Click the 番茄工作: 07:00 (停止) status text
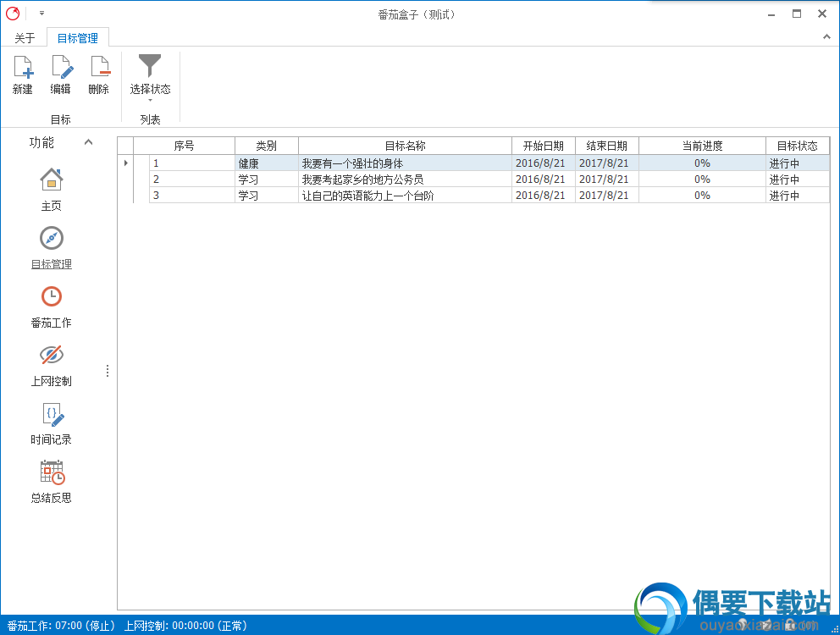The height and width of the screenshot is (635, 840). click(61, 626)
